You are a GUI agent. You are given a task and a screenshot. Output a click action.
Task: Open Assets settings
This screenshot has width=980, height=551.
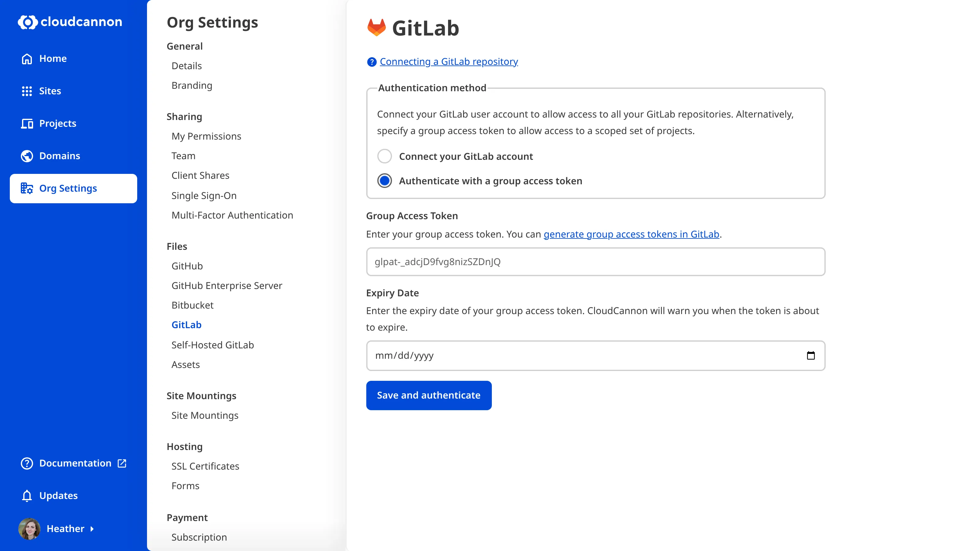pos(185,365)
